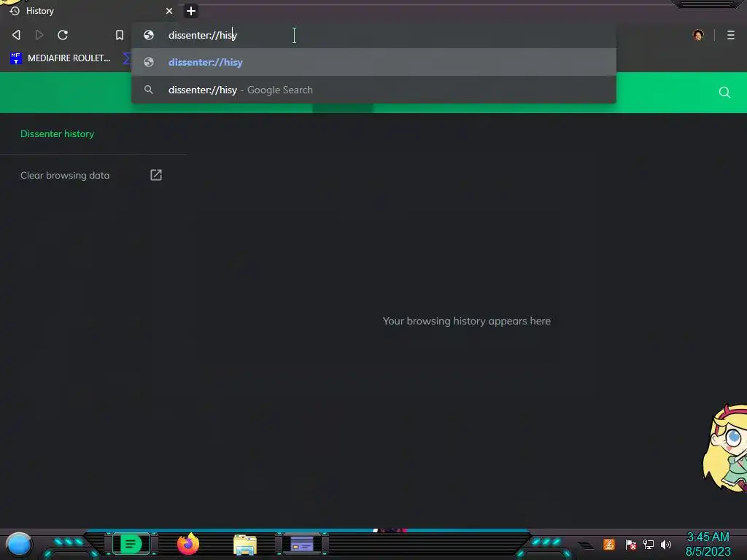747x560 pixels.
Task: Open the browser hamburger main menu
Action: pos(731,35)
